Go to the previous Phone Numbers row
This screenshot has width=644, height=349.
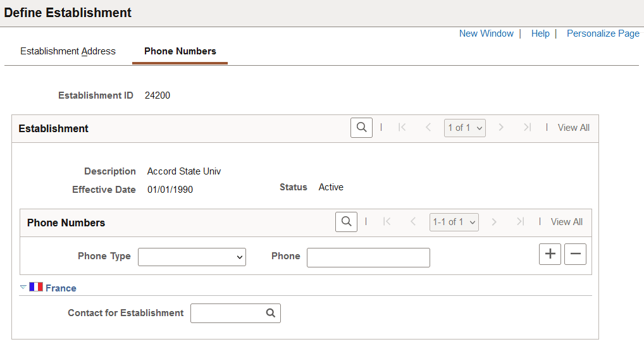[x=413, y=222]
